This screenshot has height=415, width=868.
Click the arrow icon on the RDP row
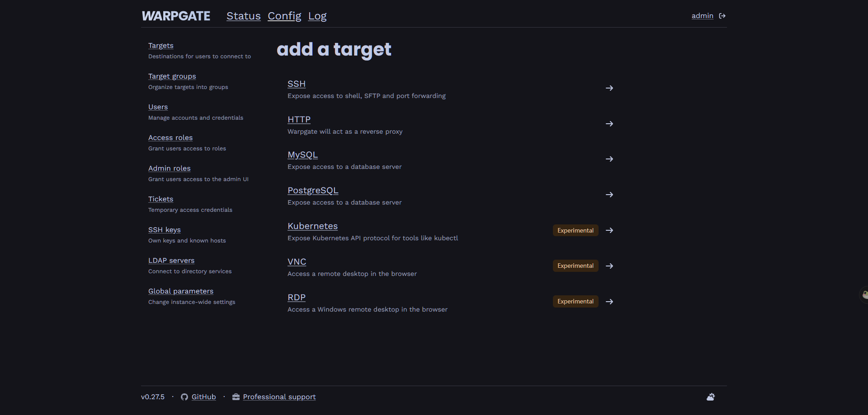tap(609, 302)
